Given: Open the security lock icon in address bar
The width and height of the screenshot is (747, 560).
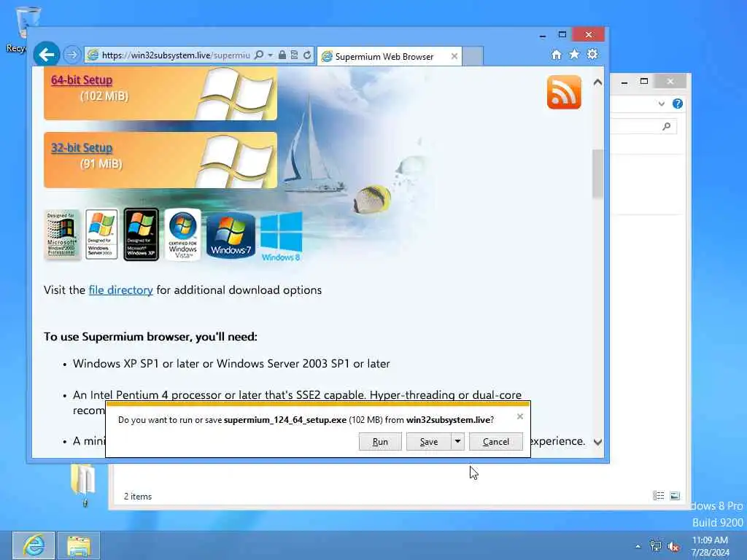Looking at the screenshot, I should pos(282,55).
